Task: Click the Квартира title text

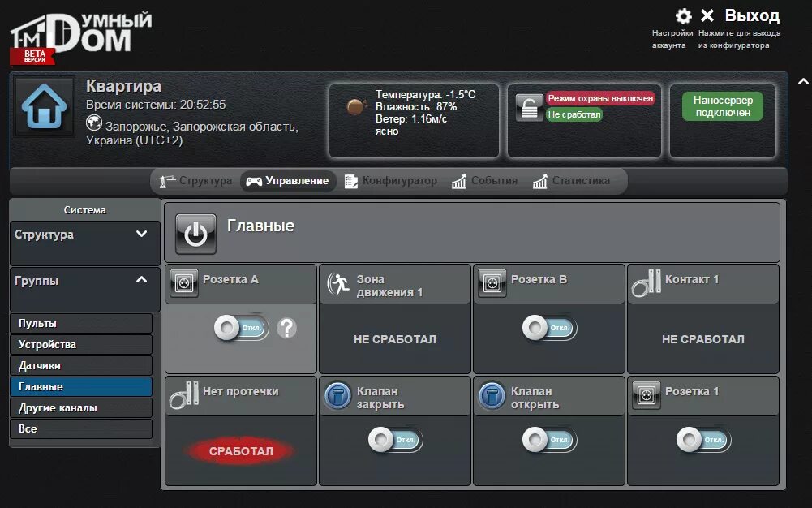Action: [x=124, y=86]
